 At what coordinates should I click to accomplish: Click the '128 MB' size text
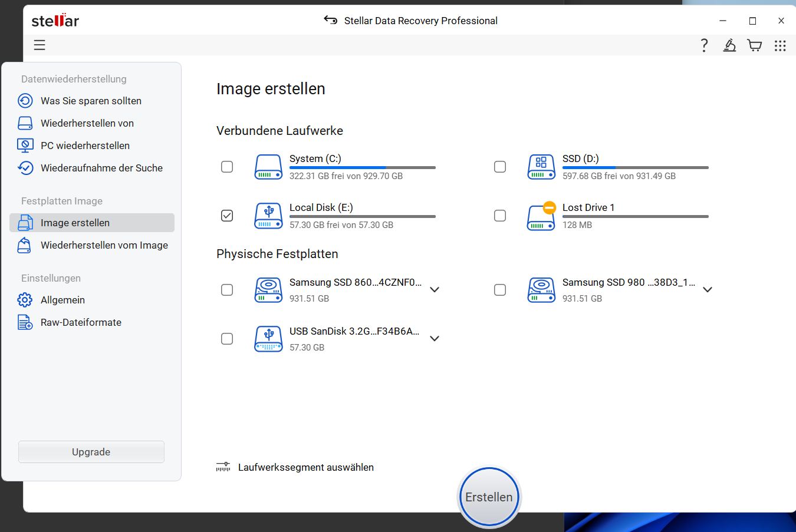pos(577,225)
